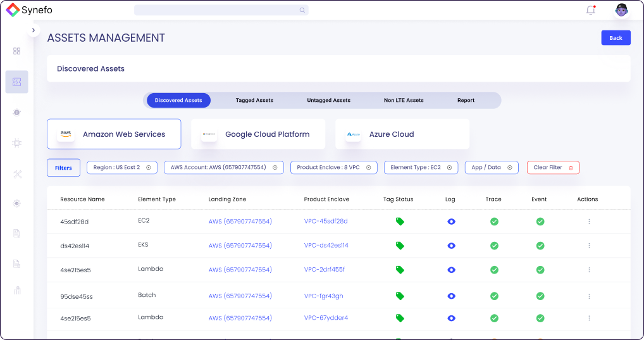Open the Element Type : EC2 filter
Screen dimensions: 644x340
click(421, 168)
